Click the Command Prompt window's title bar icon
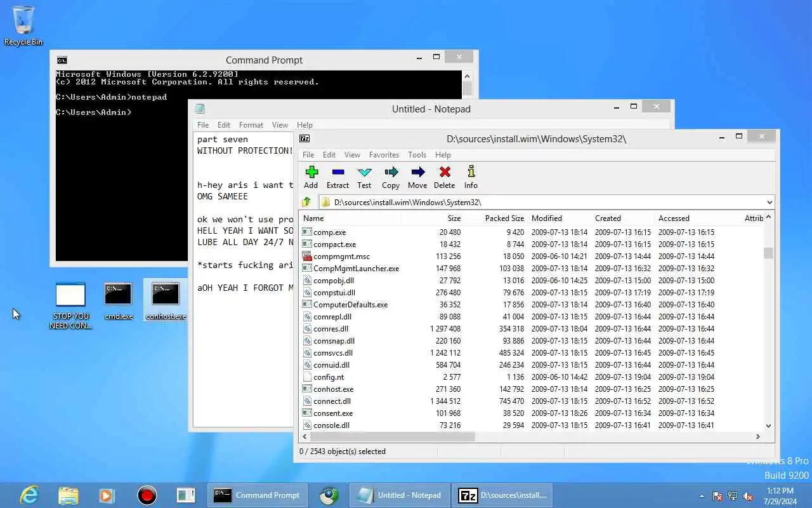This screenshot has height=508, width=812. pyautogui.click(x=62, y=60)
